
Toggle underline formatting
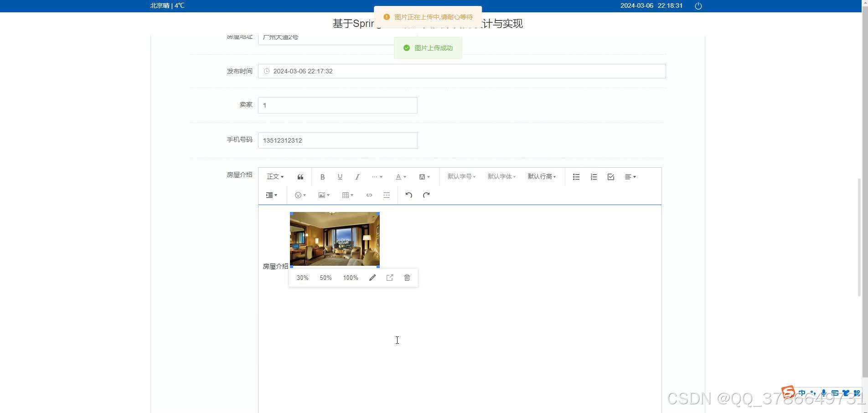click(x=340, y=177)
